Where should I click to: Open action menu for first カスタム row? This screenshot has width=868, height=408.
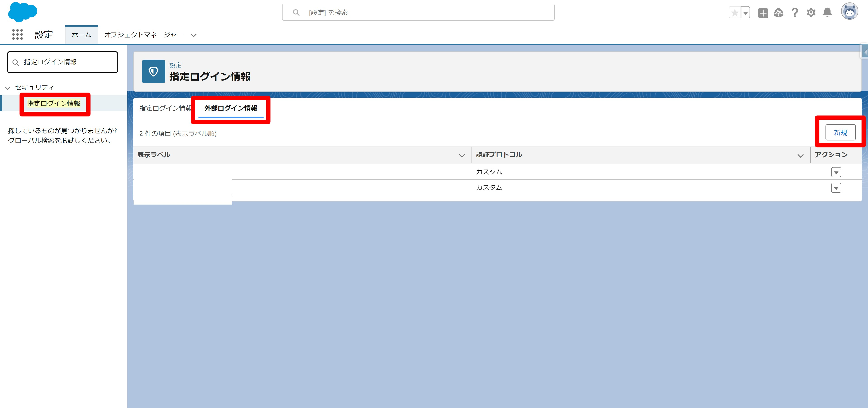coord(836,172)
